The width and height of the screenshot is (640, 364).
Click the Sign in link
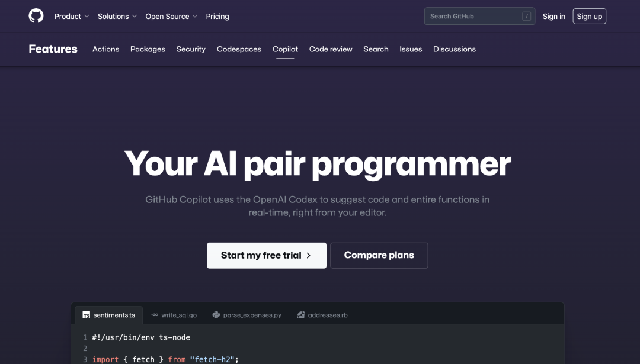coord(554,17)
